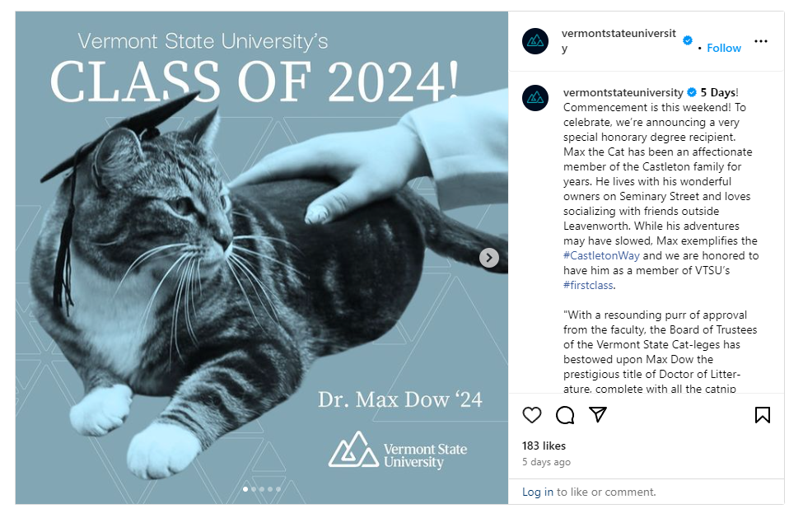Screen dimensions: 803x532
Task: Click the header verified badge
Action: point(688,40)
